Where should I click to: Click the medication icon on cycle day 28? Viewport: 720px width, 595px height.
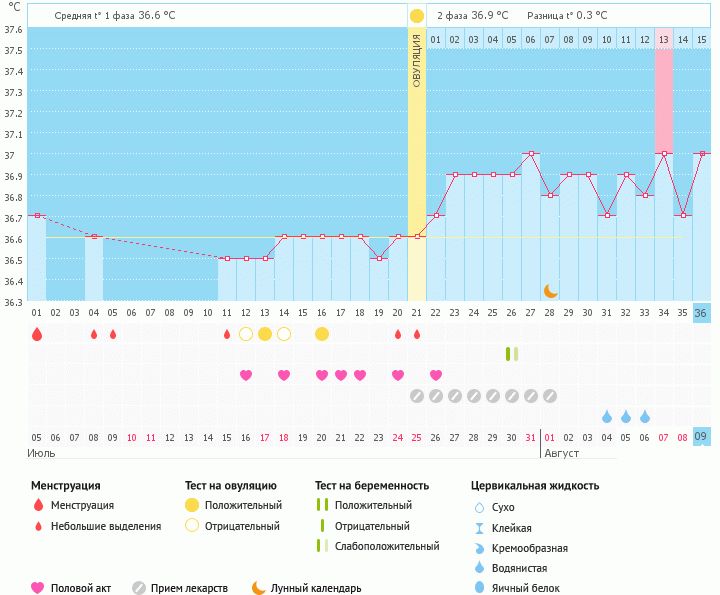(x=550, y=396)
